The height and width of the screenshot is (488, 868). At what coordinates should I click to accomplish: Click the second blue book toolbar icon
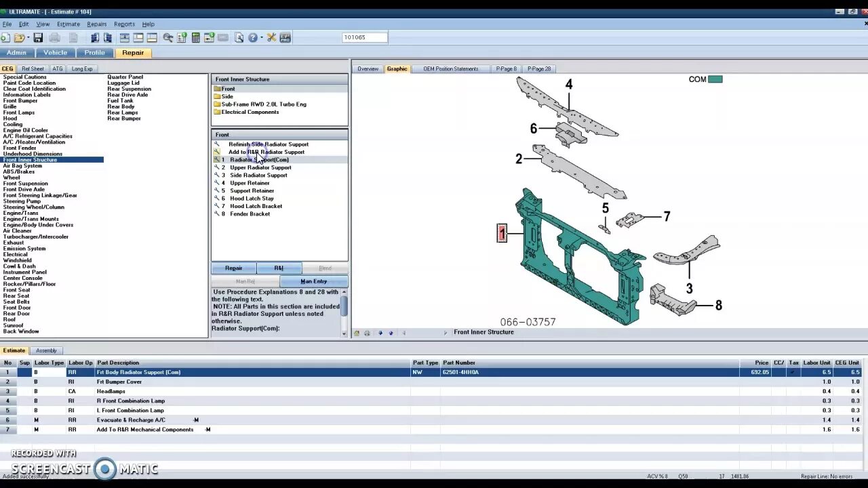click(108, 38)
